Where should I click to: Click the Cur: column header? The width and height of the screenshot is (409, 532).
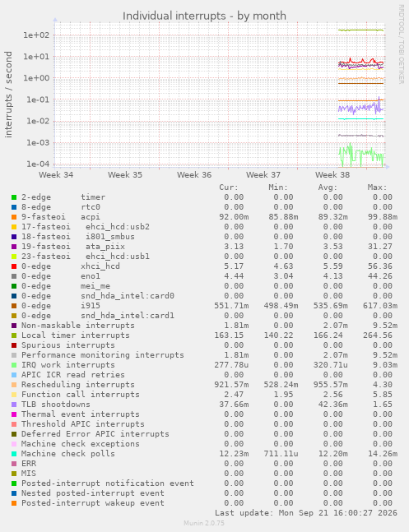[x=229, y=187]
